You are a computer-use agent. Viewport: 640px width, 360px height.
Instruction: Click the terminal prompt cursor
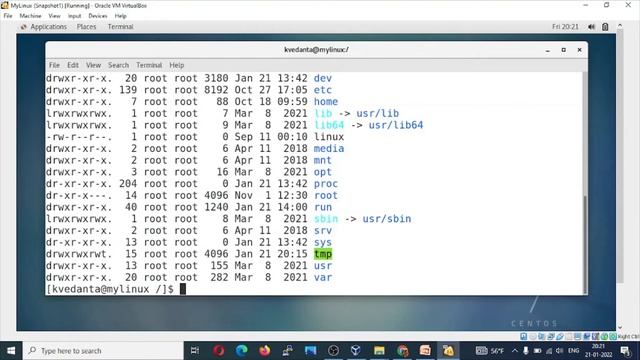pyautogui.click(x=183, y=289)
